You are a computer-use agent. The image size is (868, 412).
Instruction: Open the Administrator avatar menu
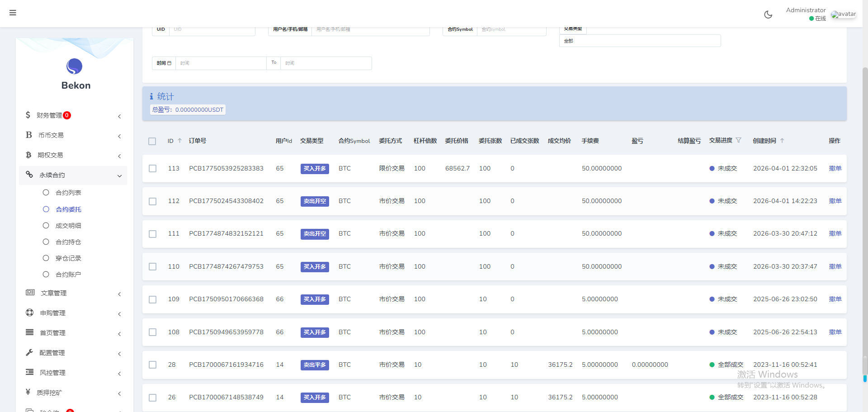(844, 14)
